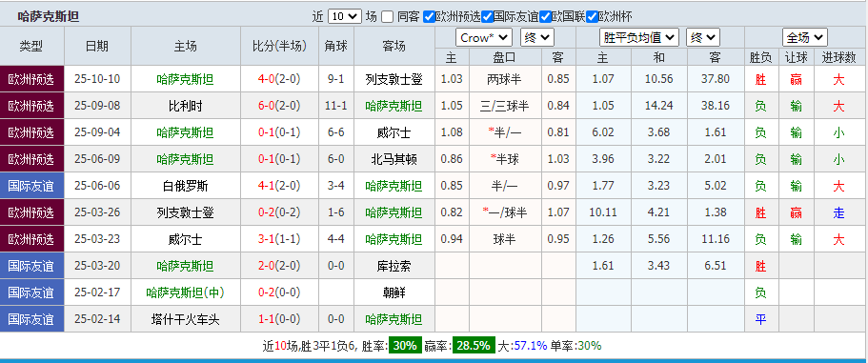Click handicap cell 三/三球半

[x=505, y=106]
